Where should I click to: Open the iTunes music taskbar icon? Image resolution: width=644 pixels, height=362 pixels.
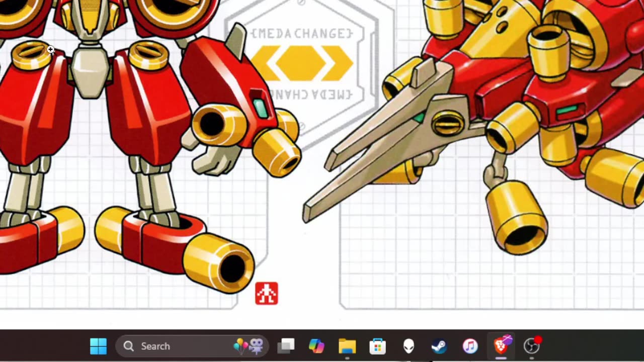470,346
